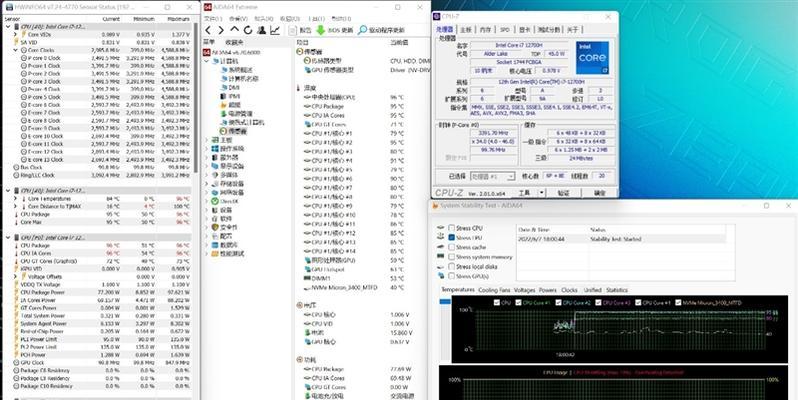This screenshot has width=798, height=400.
Task: Open the Memory tab in CPU-Z
Action: pos(486,30)
